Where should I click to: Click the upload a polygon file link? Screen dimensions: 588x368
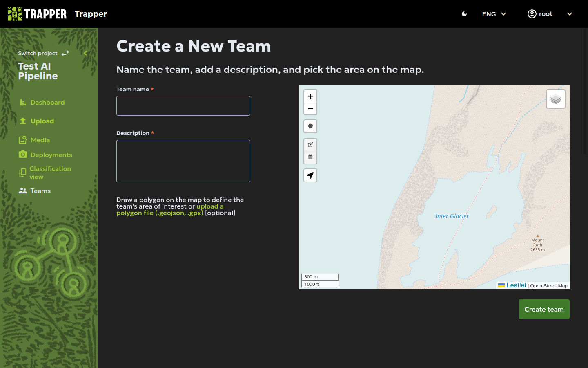(x=170, y=209)
